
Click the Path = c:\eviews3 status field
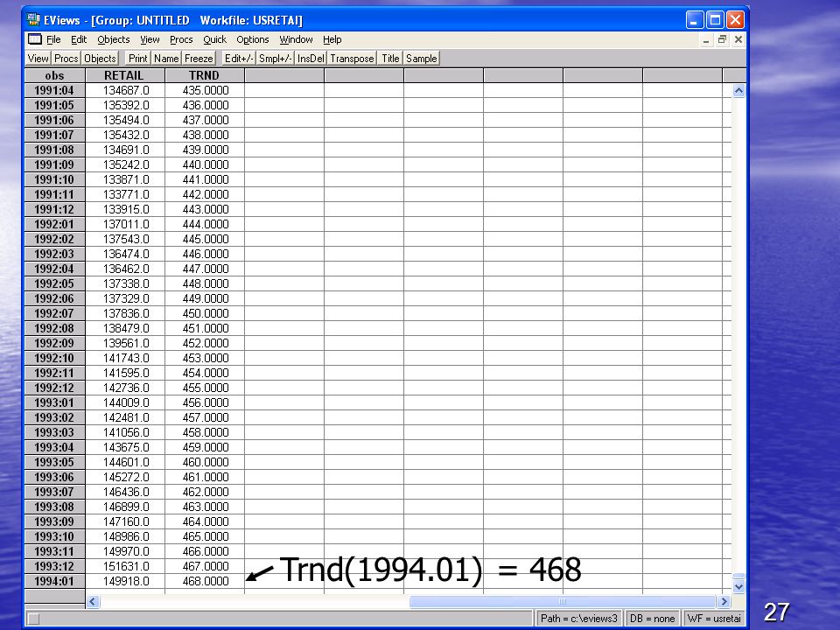579,619
